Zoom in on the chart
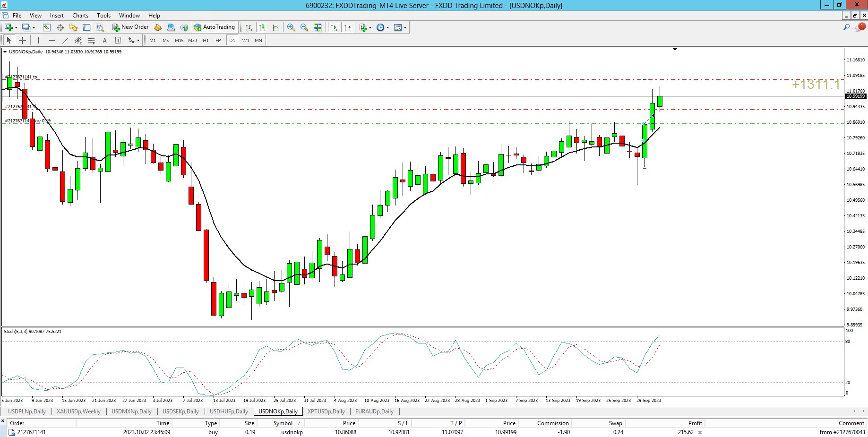The height and width of the screenshot is (437, 868). coord(291,27)
